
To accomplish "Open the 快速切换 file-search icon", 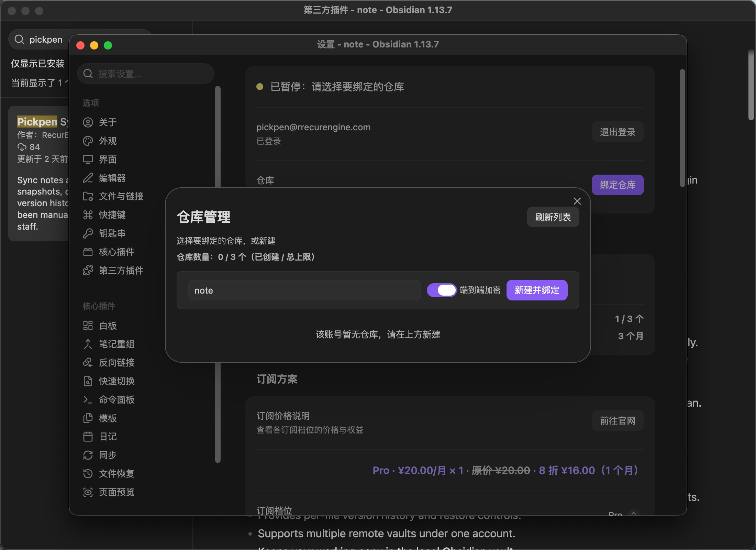I will coord(88,381).
